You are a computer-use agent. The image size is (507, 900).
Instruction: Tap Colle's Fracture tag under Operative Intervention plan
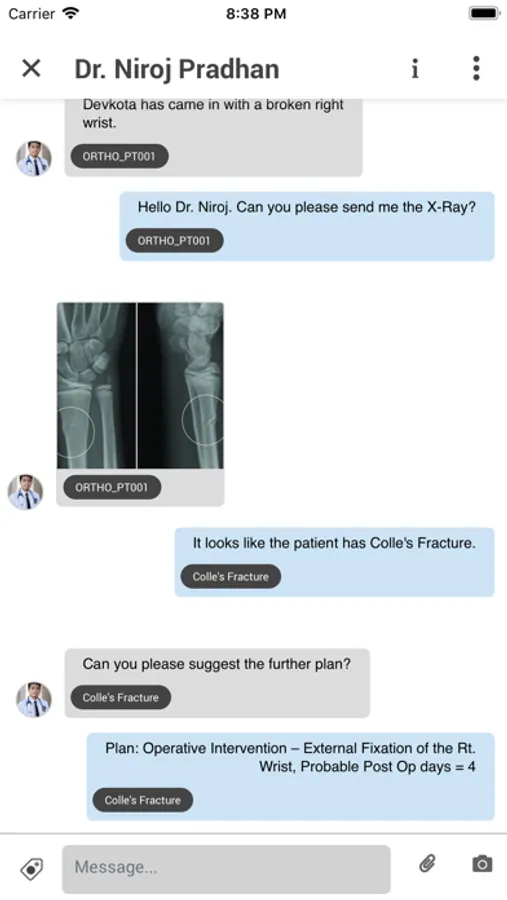point(143,800)
